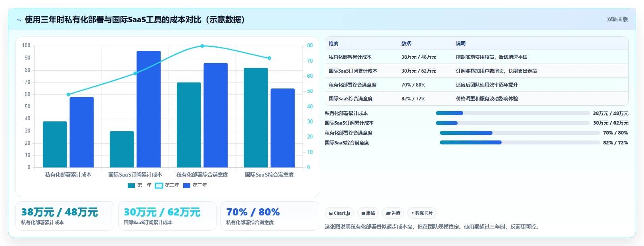This screenshot has width=644, height=246.
Task: Click the 表格 tag
Action: [368, 213]
